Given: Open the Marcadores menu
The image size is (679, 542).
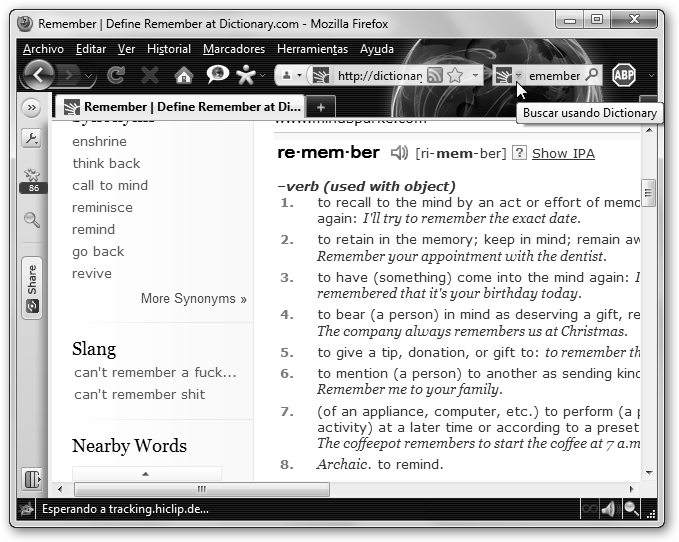Looking at the screenshot, I should coord(233,48).
